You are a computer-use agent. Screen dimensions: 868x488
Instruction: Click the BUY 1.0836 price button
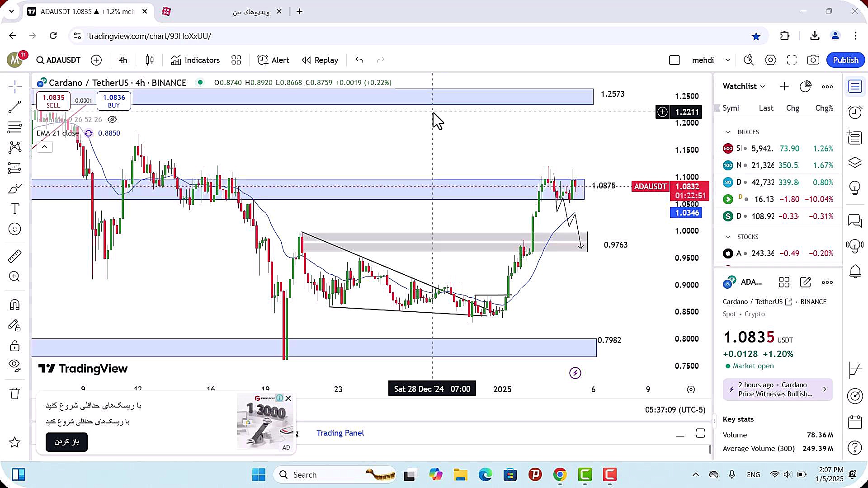pyautogui.click(x=114, y=101)
